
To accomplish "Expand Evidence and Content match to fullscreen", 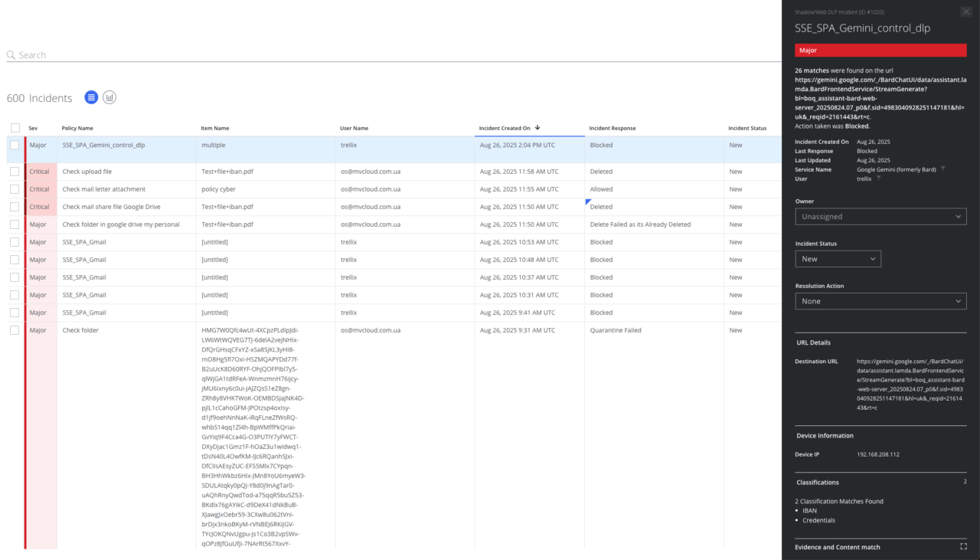I will coord(963,547).
